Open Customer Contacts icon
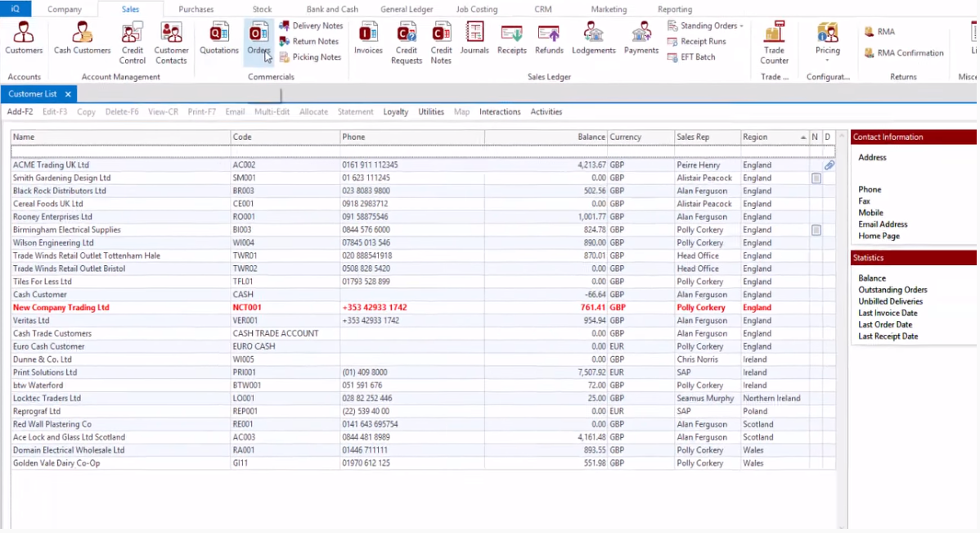Screen dimensions: 980x533 pyautogui.click(x=171, y=43)
